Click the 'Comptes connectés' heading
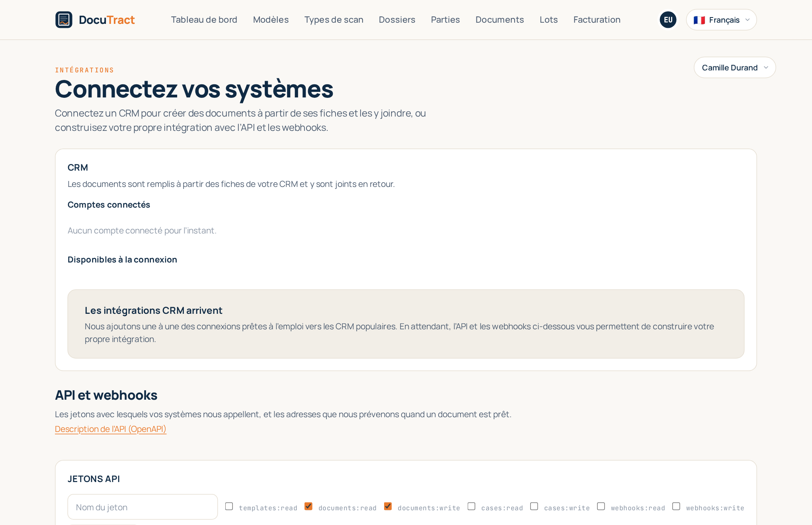This screenshot has width=812, height=525. 109,204
